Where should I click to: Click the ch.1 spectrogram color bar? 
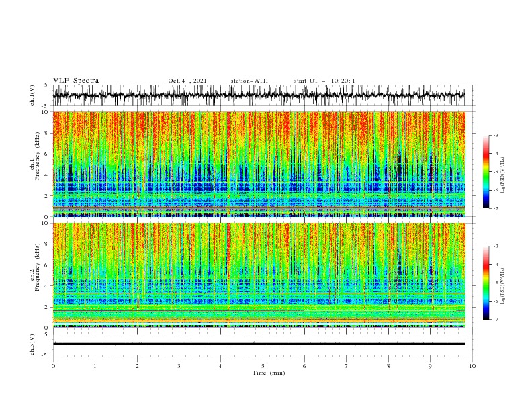486,172
